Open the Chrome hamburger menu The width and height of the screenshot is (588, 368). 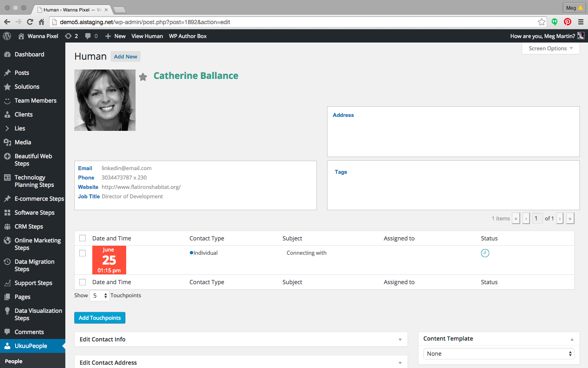[x=581, y=22]
